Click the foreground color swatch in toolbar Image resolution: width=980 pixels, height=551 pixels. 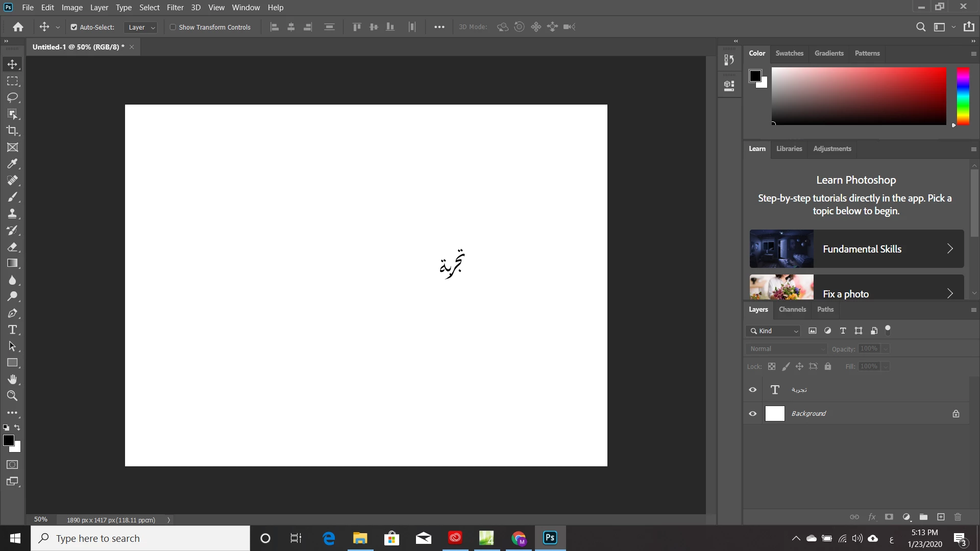click(x=8, y=440)
